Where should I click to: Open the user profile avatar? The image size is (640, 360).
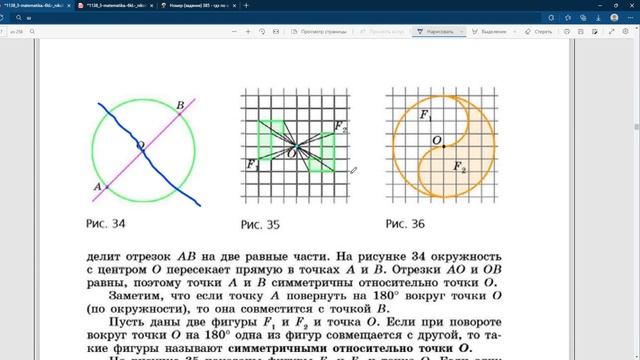(614, 18)
